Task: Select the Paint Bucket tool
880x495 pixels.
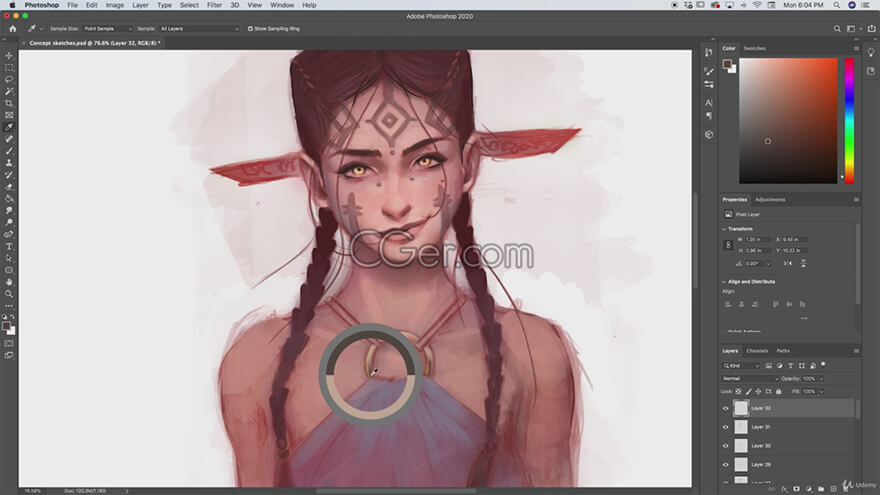Action: click(9, 199)
